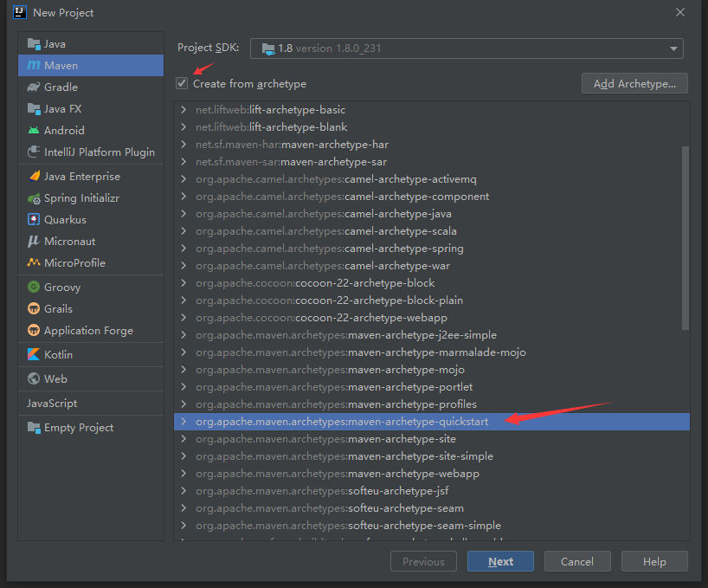Image resolution: width=708 pixels, height=588 pixels.
Task: Click the Help button
Action: tap(654, 561)
